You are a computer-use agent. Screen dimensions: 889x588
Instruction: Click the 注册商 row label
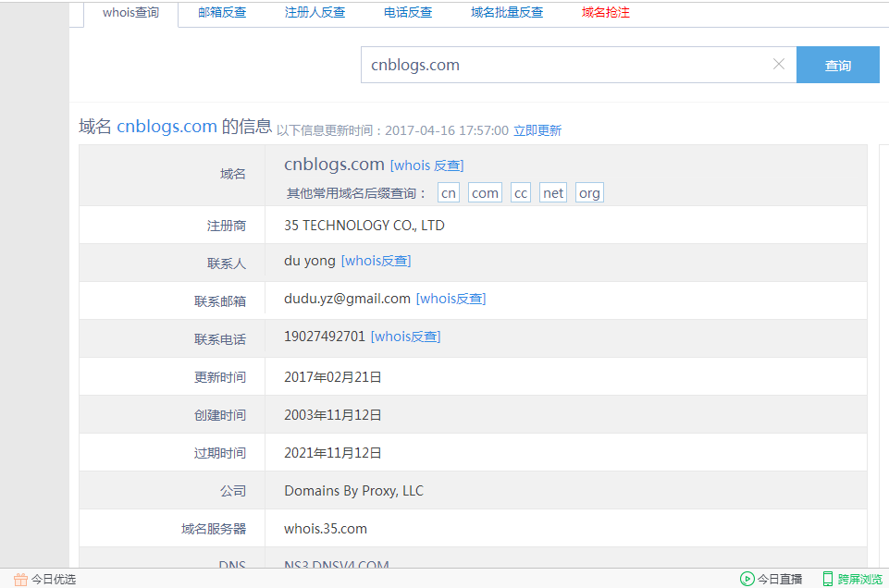tap(227, 226)
